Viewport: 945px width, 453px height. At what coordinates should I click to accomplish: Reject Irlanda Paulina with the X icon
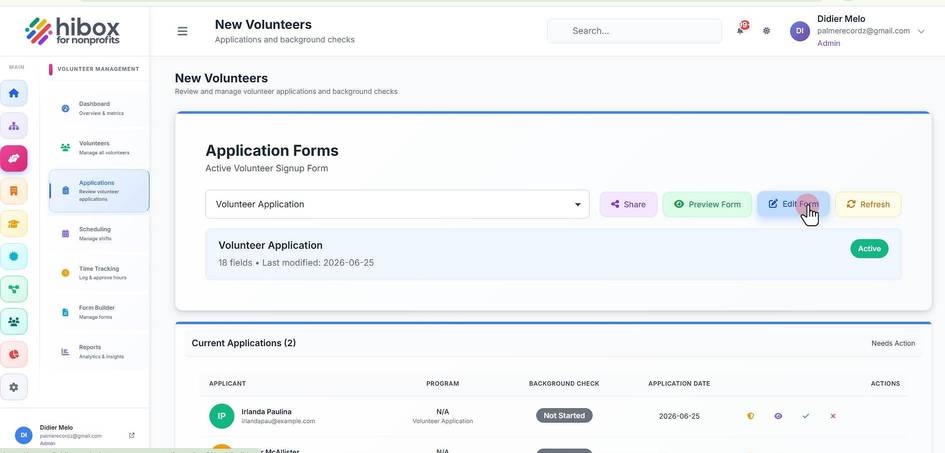[x=833, y=416]
